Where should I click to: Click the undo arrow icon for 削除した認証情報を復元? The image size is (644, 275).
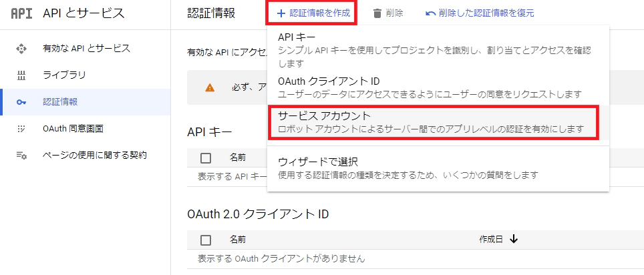point(430,13)
